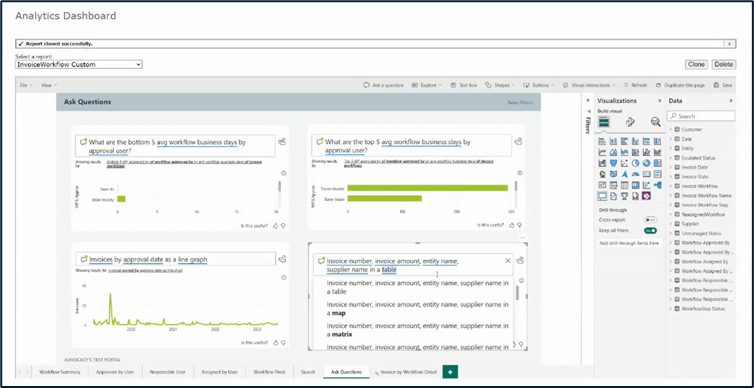Choose the scatter chart visualization
The image size is (754, 388).
click(x=624, y=163)
